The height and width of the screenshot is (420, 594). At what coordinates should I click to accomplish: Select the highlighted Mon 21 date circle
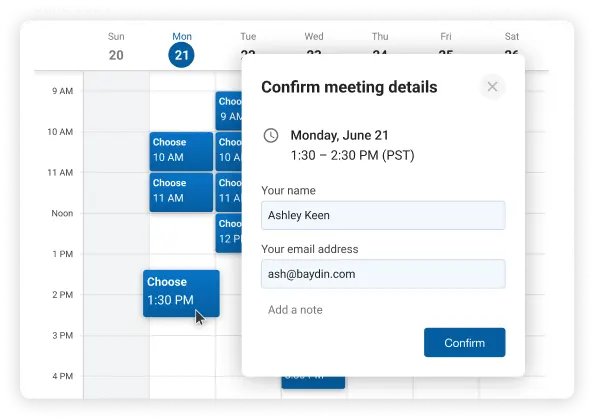click(181, 55)
